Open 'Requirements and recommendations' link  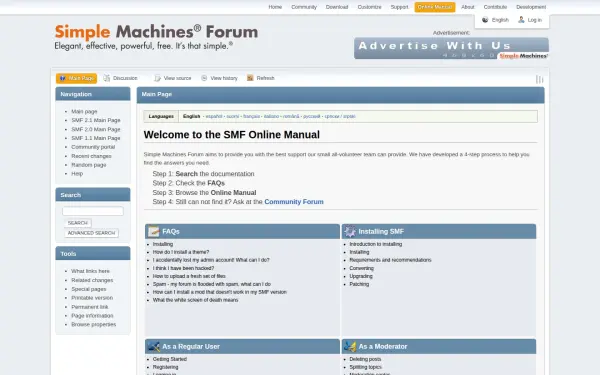pyautogui.click(x=390, y=260)
